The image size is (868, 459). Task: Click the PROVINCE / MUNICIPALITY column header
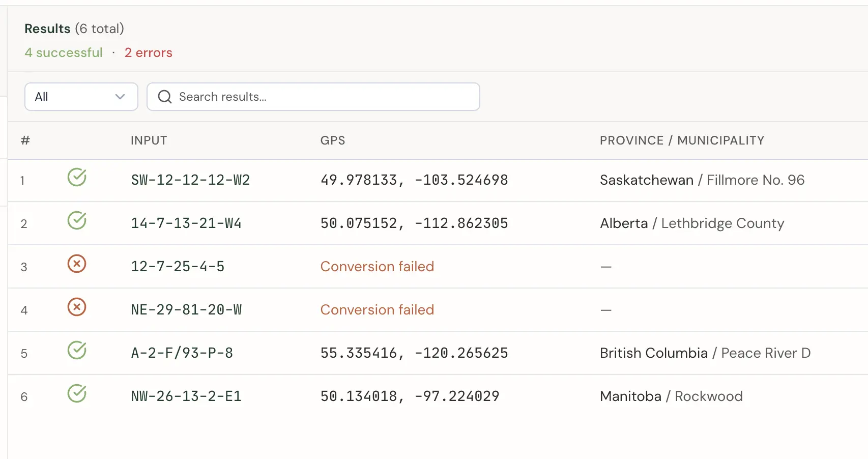point(682,140)
